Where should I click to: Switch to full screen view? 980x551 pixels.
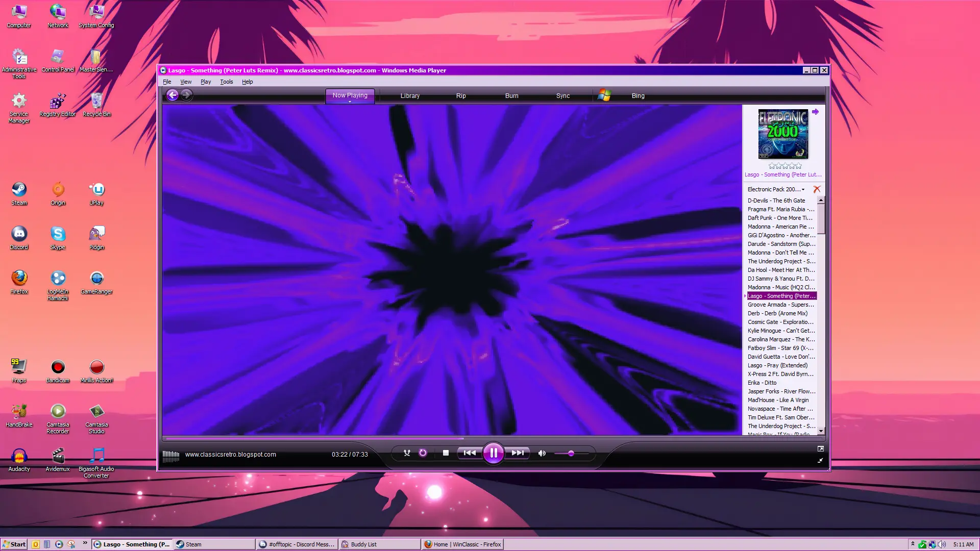tap(820, 449)
